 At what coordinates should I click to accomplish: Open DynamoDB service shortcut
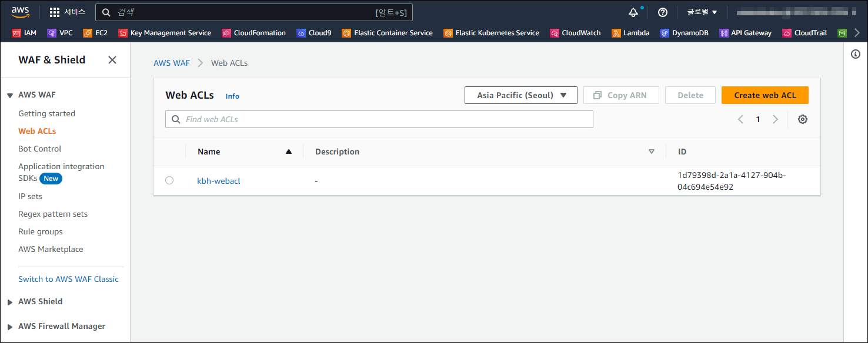click(x=685, y=33)
